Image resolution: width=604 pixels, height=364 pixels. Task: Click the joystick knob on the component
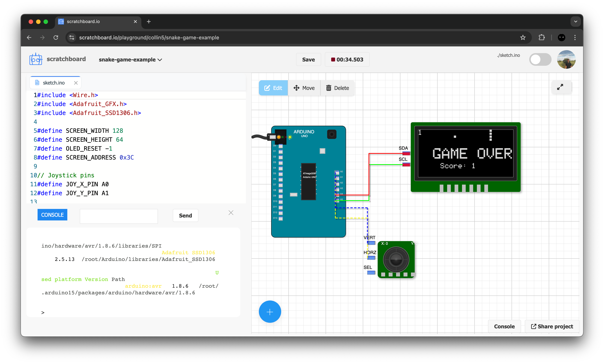click(396, 259)
